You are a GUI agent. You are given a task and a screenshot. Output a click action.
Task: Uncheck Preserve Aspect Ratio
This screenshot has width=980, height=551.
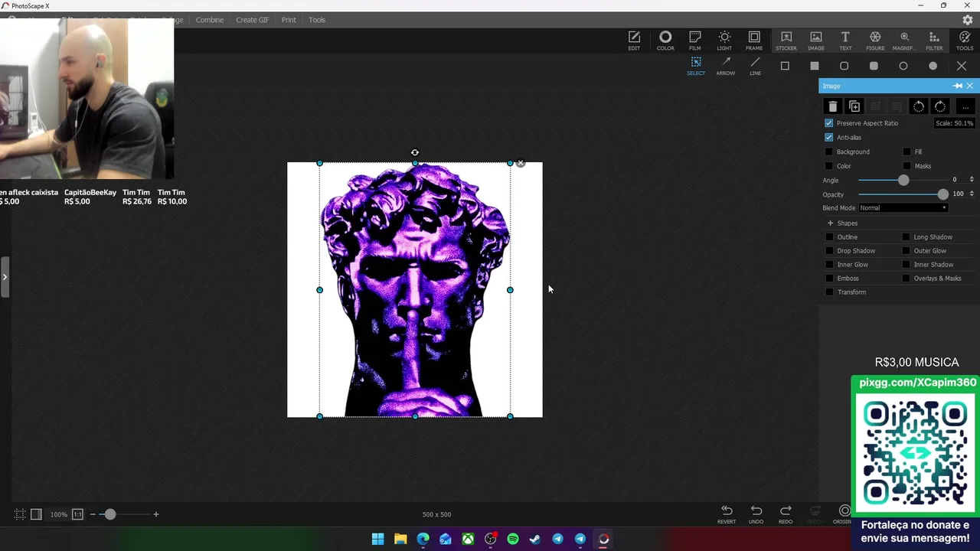coord(828,123)
